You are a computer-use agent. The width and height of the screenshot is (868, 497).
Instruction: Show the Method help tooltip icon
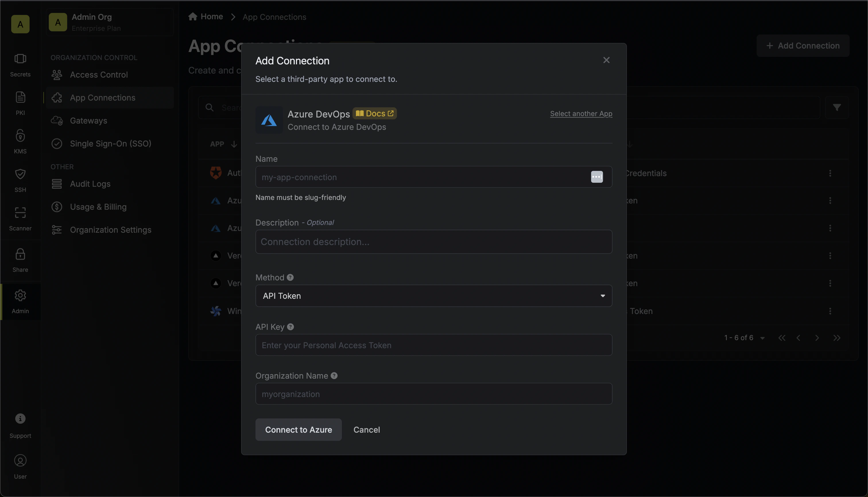[x=290, y=278]
